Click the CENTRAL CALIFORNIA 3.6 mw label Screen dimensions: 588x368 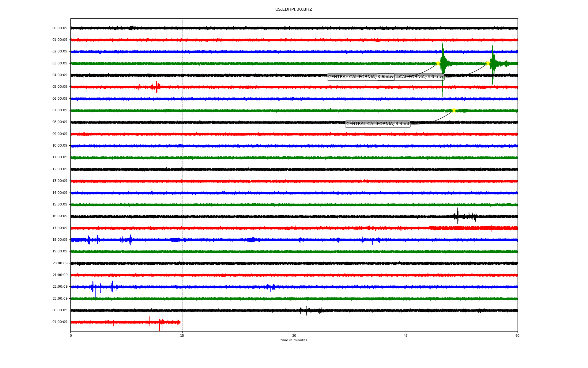tap(352, 77)
